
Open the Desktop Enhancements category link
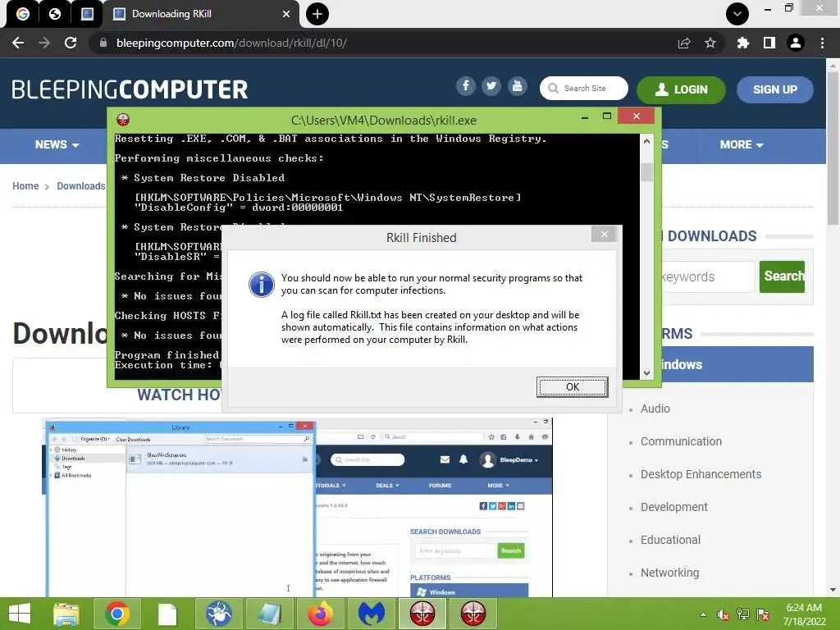coord(701,474)
